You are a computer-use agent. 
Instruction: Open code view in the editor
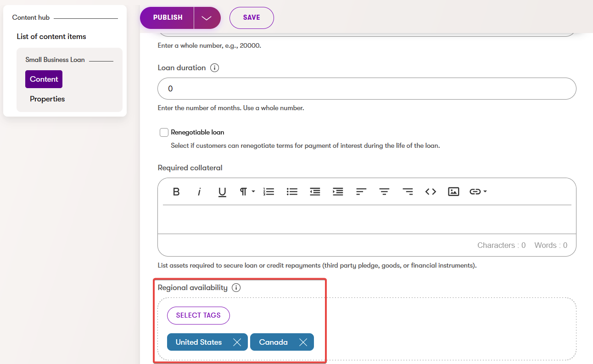pyautogui.click(x=431, y=192)
